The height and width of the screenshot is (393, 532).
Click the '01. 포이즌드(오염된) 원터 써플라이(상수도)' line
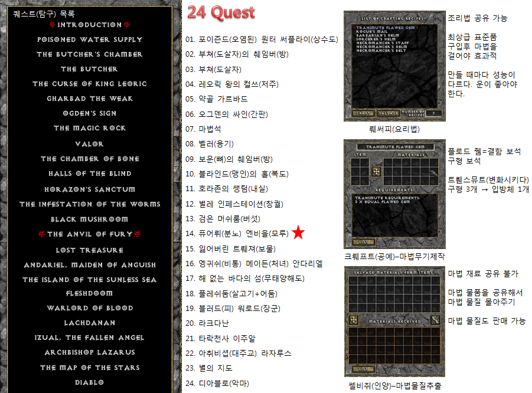pos(262,40)
